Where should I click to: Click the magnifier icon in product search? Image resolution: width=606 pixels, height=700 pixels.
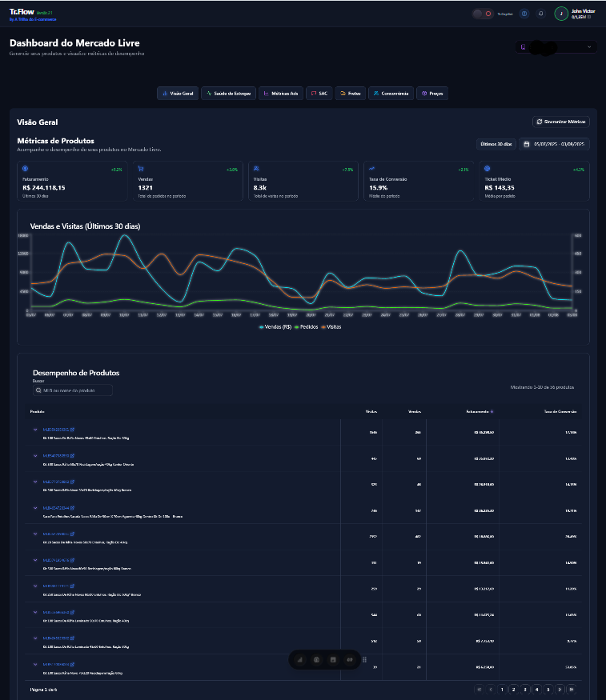click(x=38, y=390)
